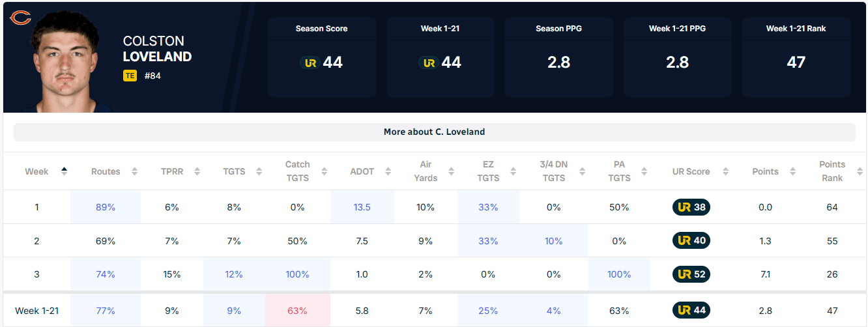Click the UR 52 score badge for week 3
The image size is (868, 327).
691,274
